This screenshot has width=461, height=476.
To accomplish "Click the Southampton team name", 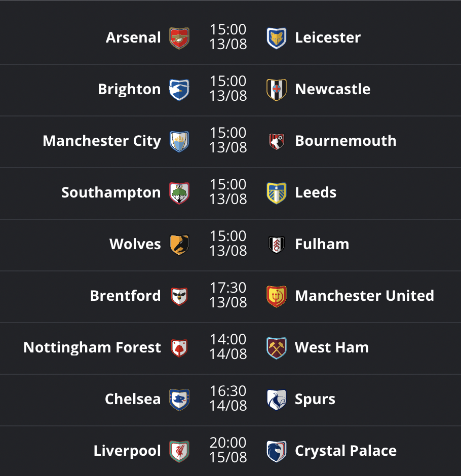I will (x=111, y=192).
